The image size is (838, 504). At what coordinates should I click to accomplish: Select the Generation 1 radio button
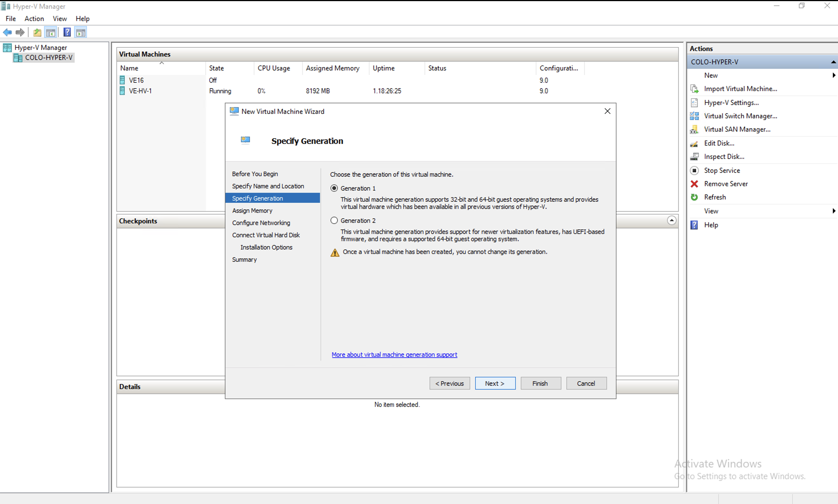click(334, 188)
